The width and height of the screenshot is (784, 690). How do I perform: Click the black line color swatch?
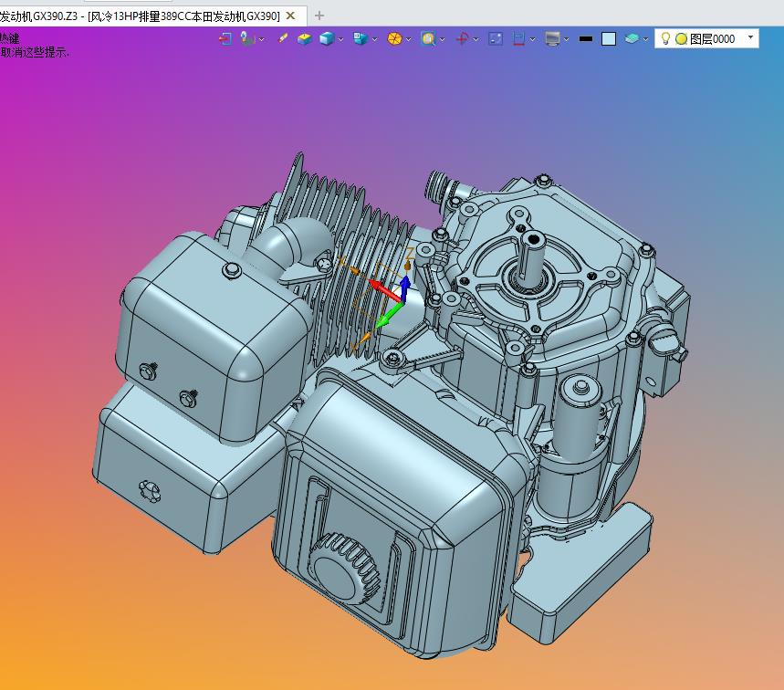point(586,38)
